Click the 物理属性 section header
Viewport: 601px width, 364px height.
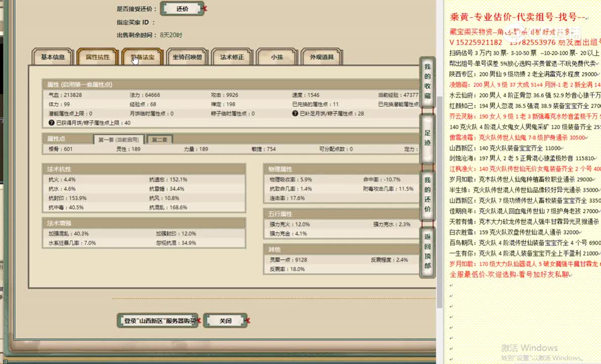341,169
